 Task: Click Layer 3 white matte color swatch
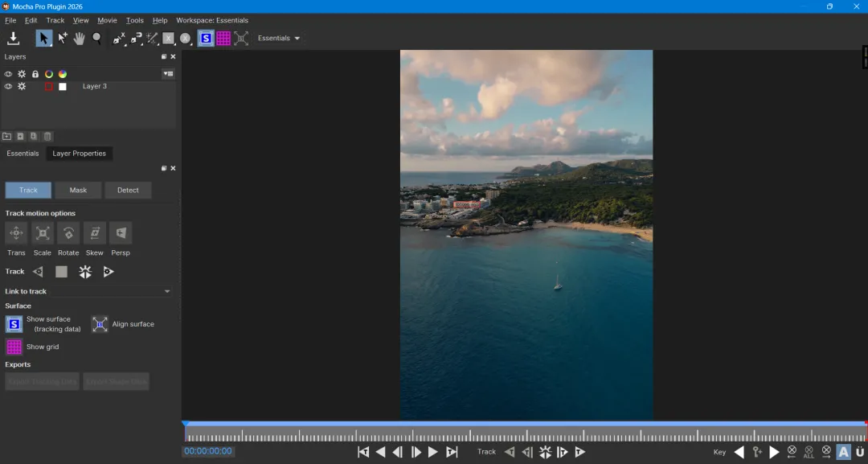63,87
